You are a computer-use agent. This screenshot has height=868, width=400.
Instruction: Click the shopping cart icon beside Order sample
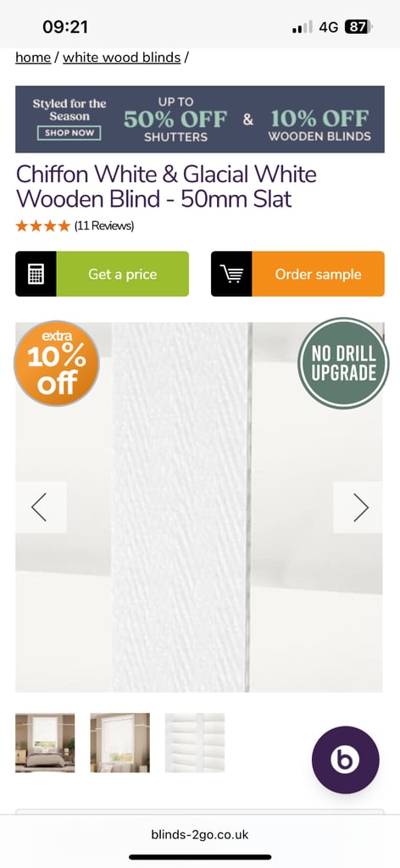(x=231, y=274)
